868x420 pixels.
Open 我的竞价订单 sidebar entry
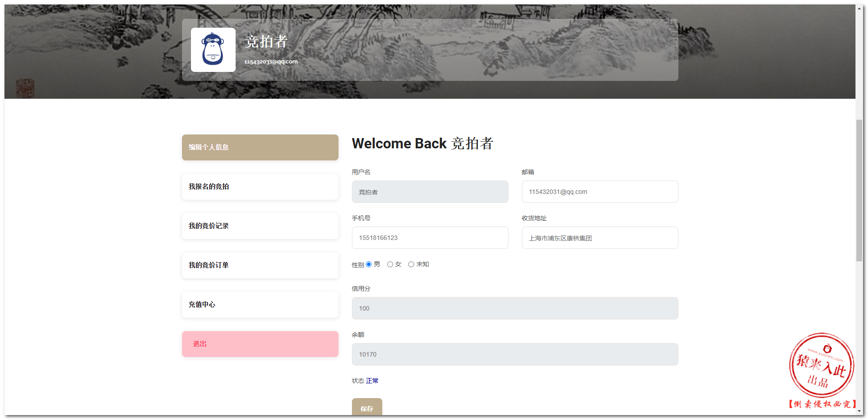coord(260,265)
